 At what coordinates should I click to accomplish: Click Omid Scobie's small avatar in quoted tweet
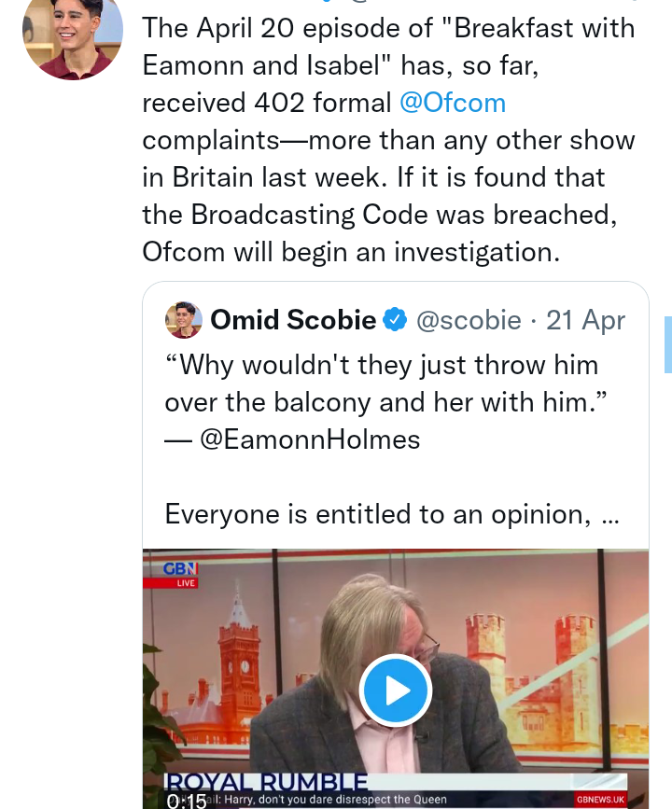(x=184, y=320)
